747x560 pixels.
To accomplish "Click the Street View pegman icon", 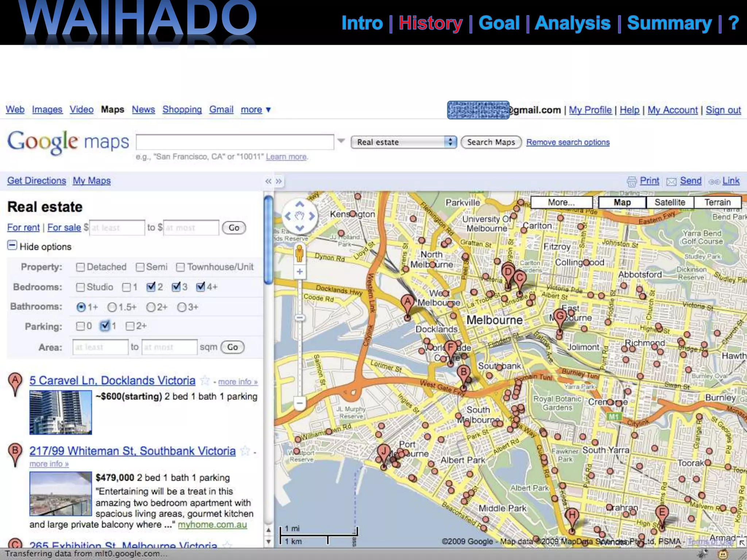I will [x=299, y=253].
